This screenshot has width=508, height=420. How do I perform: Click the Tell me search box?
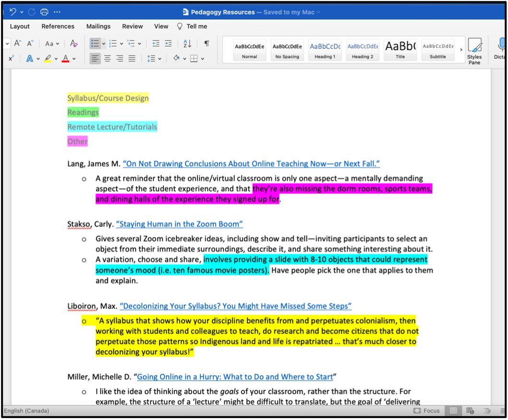[x=192, y=26]
